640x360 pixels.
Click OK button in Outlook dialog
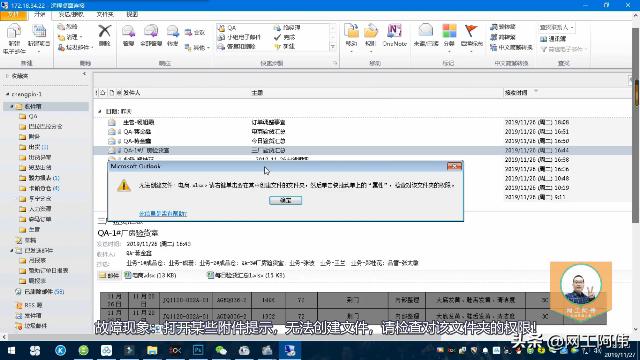(285, 200)
